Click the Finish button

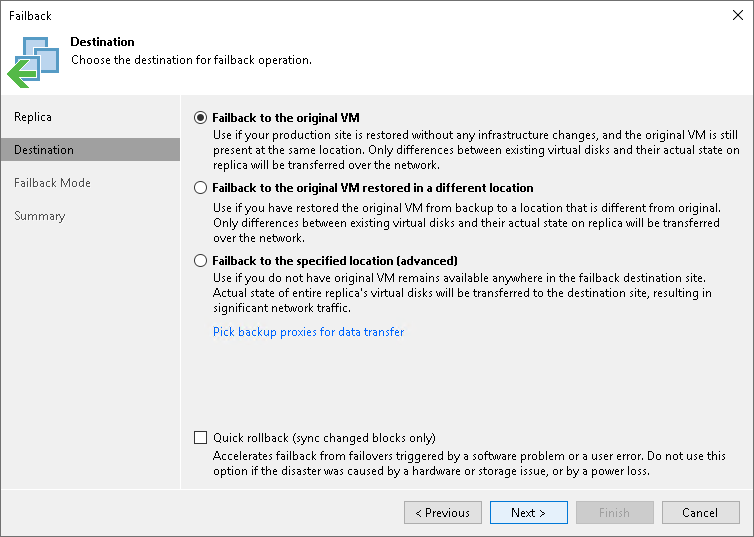coord(614,513)
